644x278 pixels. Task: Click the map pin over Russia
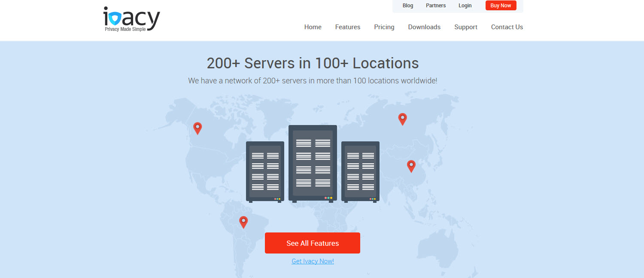click(402, 119)
